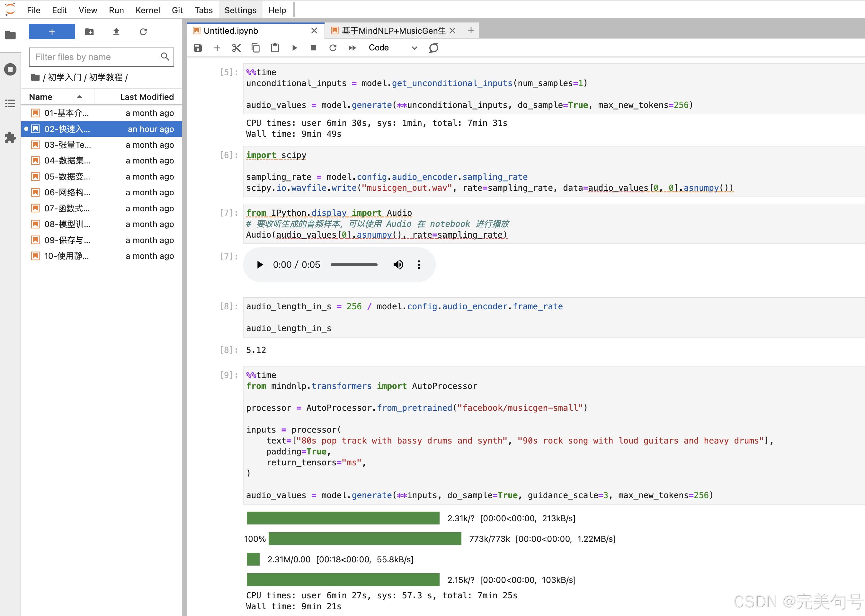Click the save notebook icon
The image size is (865, 616).
click(x=198, y=47)
